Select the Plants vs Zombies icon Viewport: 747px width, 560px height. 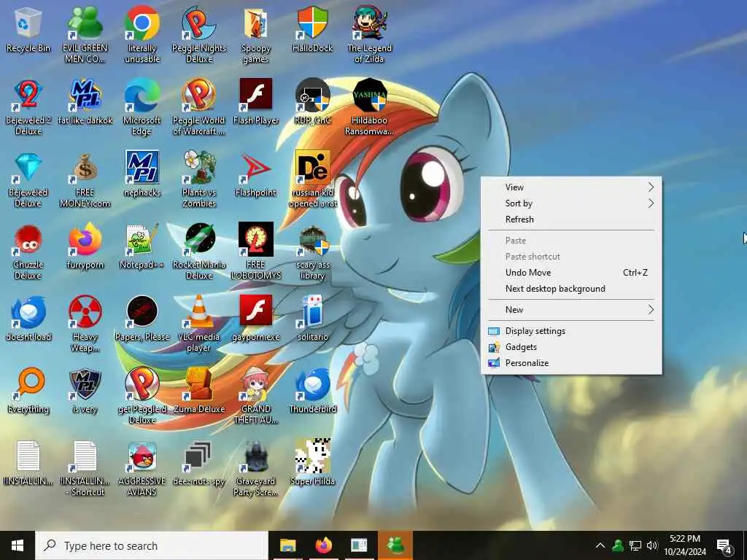pyautogui.click(x=198, y=179)
